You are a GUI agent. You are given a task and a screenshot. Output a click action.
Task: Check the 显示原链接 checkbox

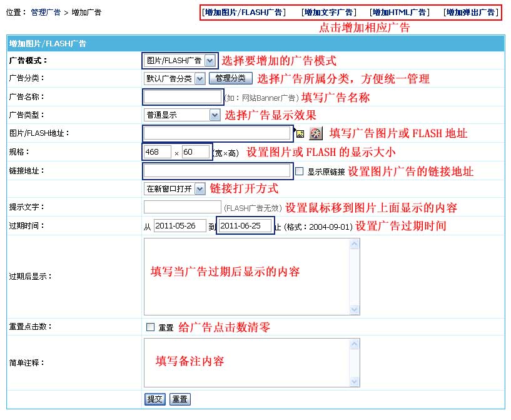(300, 171)
